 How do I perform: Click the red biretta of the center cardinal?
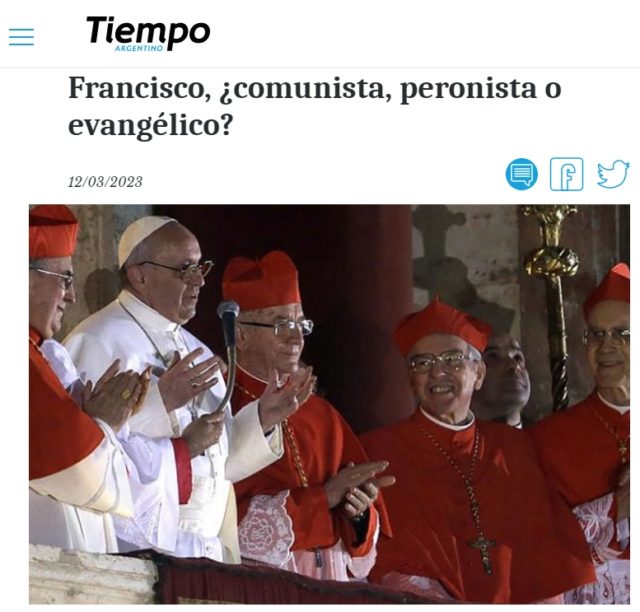[x=261, y=280]
